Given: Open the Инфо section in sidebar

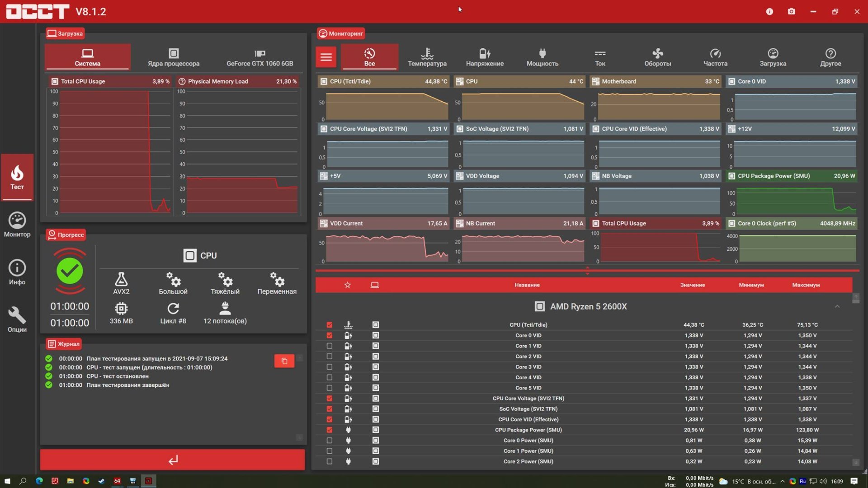Looking at the screenshot, I should (x=17, y=272).
